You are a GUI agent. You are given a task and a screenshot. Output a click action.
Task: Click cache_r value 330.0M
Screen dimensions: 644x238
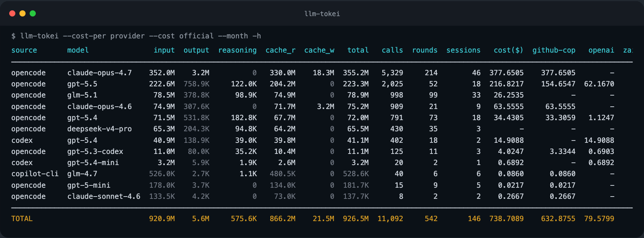(x=282, y=73)
